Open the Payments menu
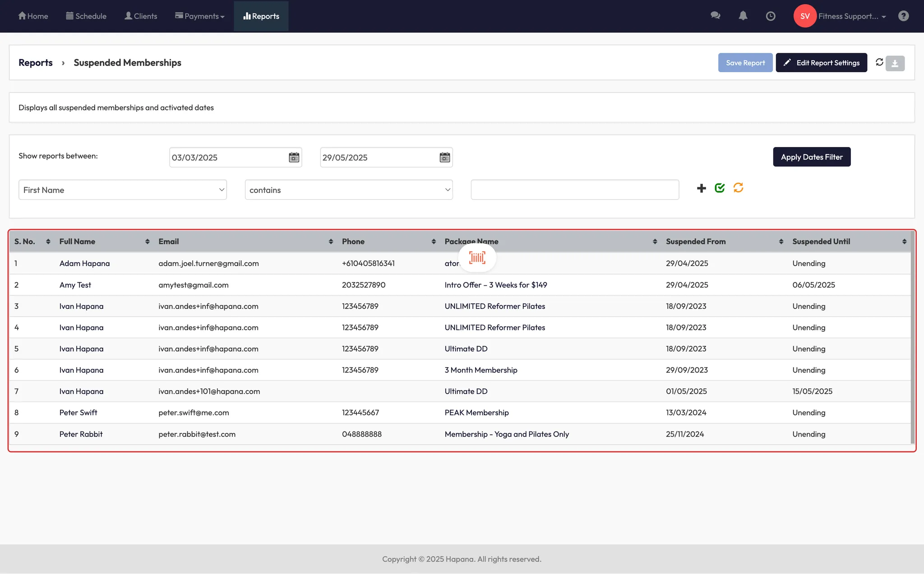The image size is (924, 574). click(200, 16)
